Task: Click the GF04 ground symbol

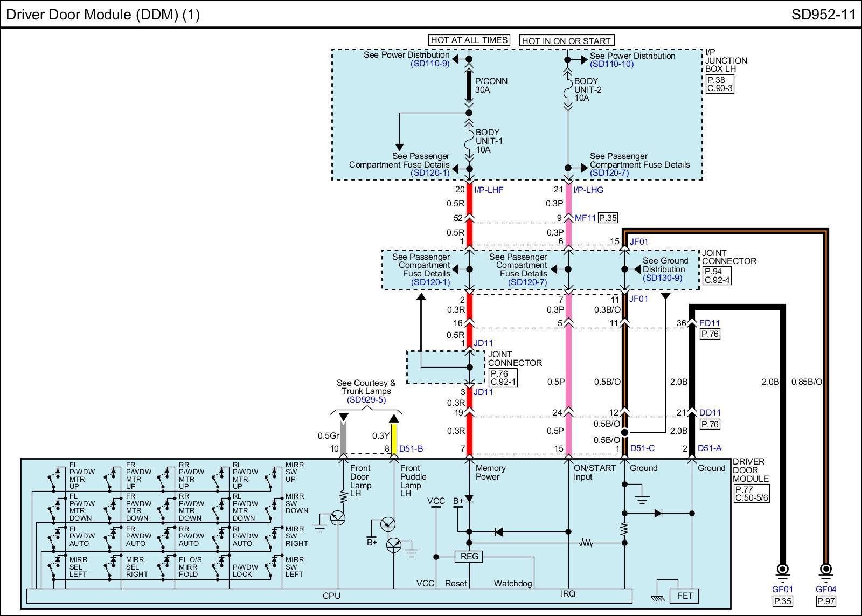Action: [x=825, y=570]
